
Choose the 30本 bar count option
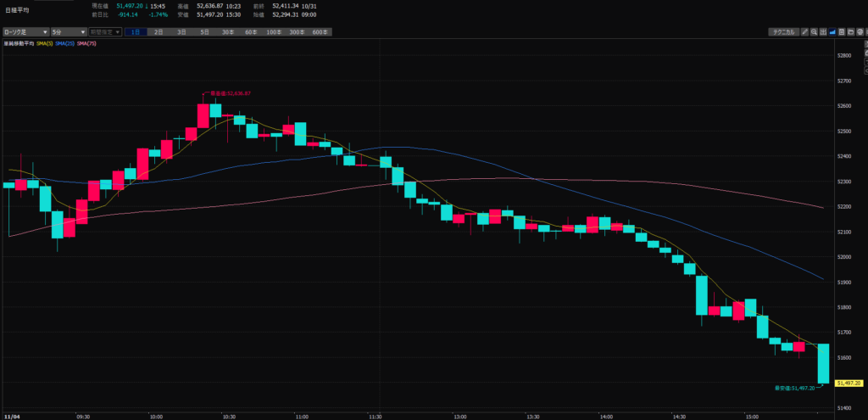(x=227, y=31)
